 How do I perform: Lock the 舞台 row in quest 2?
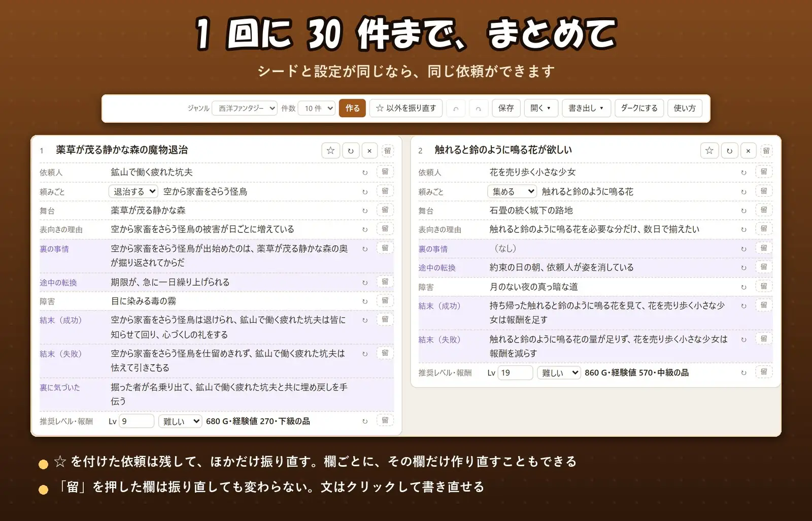[x=764, y=210]
